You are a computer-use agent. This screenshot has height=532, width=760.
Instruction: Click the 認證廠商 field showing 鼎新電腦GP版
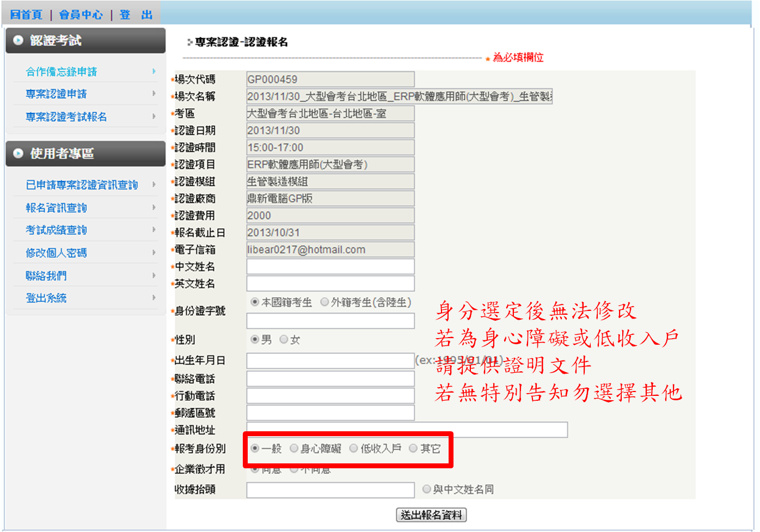[330, 199]
